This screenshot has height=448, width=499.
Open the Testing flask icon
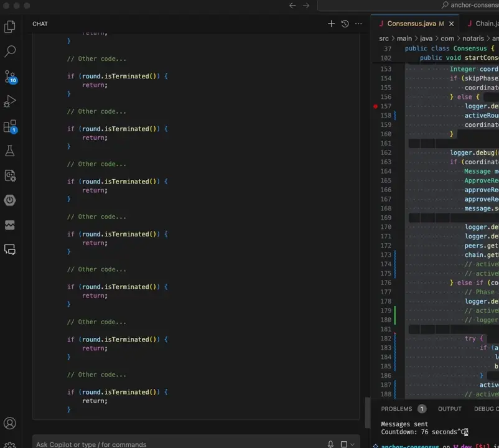[x=10, y=151]
